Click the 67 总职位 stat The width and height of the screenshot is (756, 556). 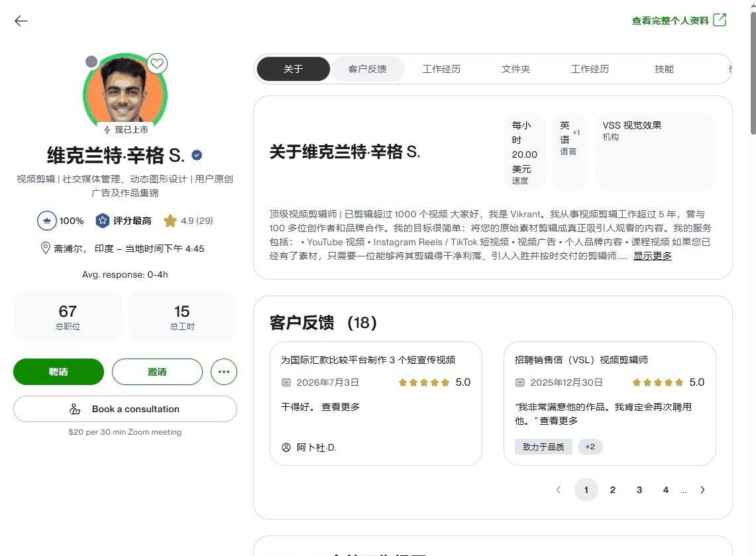pyautogui.click(x=68, y=316)
